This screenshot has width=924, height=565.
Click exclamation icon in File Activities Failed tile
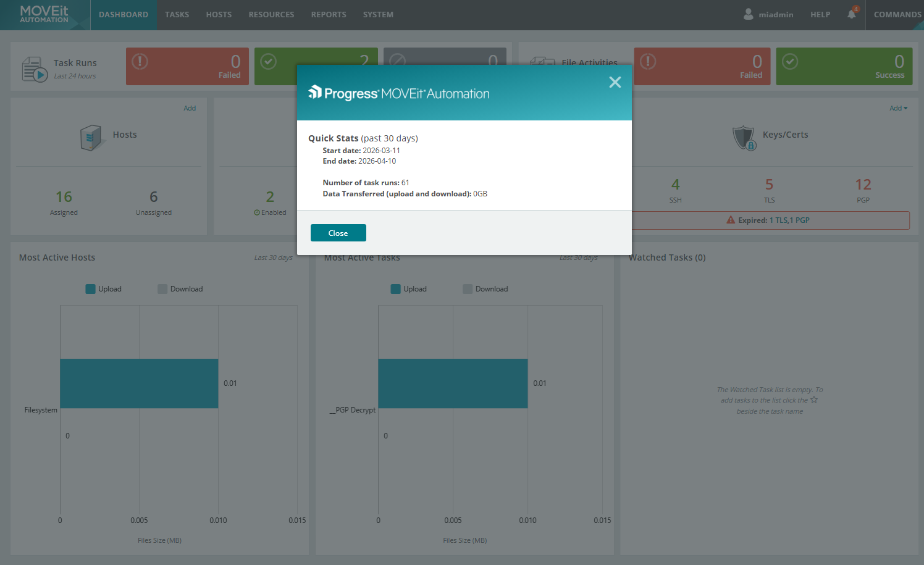[x=648, y=61]
